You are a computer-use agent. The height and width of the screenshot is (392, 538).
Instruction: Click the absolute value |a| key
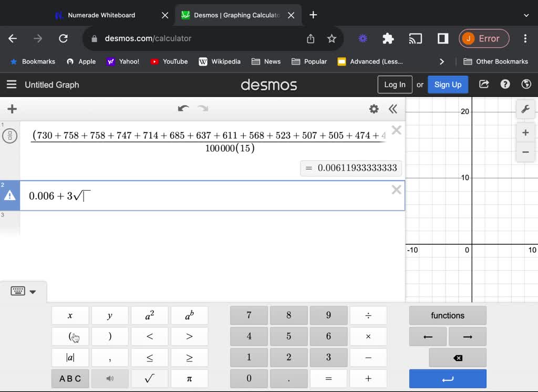[x=70, y=358]
